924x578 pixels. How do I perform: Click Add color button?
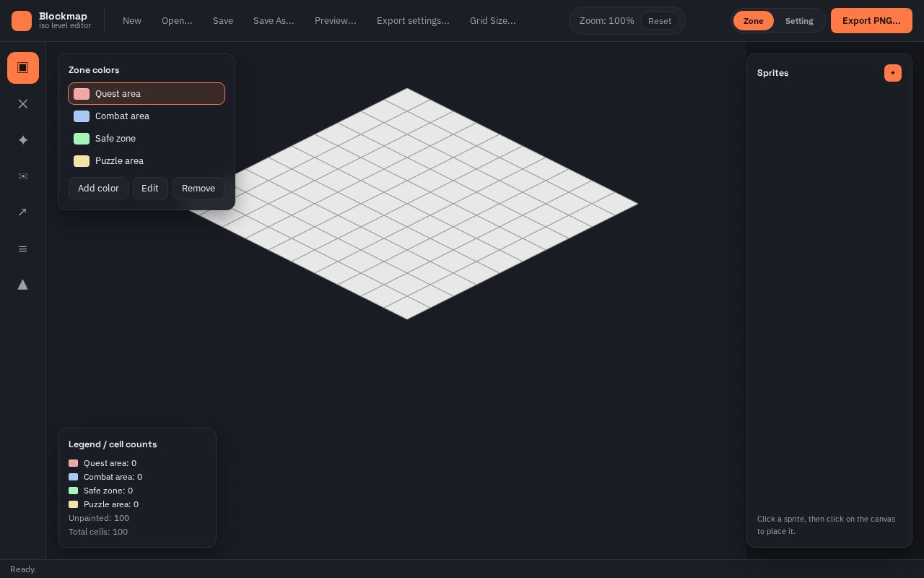98,189
